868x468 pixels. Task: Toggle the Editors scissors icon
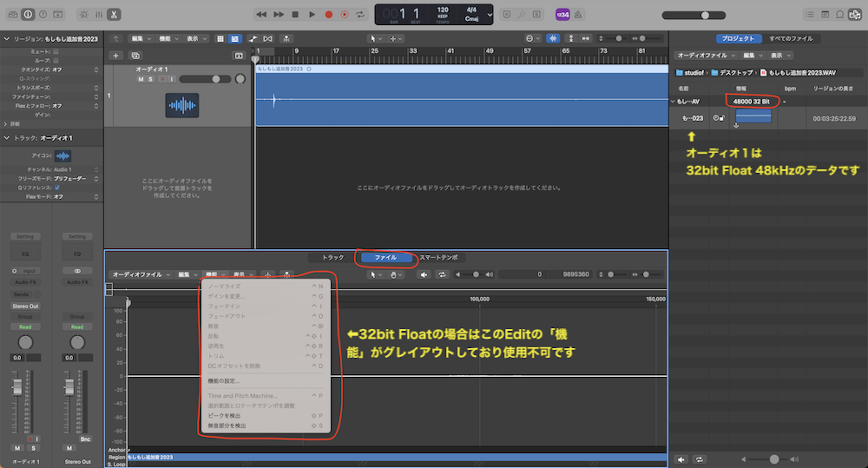[x=114, y=15]
